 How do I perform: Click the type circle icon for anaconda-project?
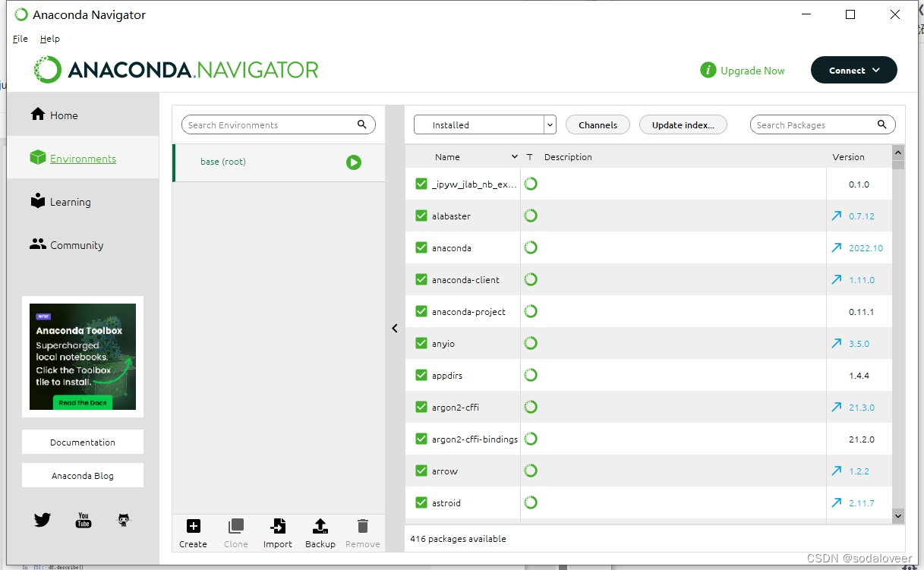point(531,311)
